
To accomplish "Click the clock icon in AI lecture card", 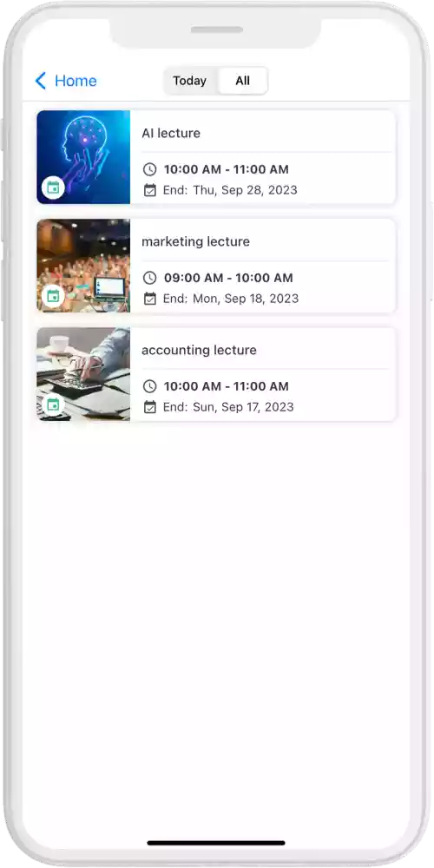I will [x=149, y=169].
